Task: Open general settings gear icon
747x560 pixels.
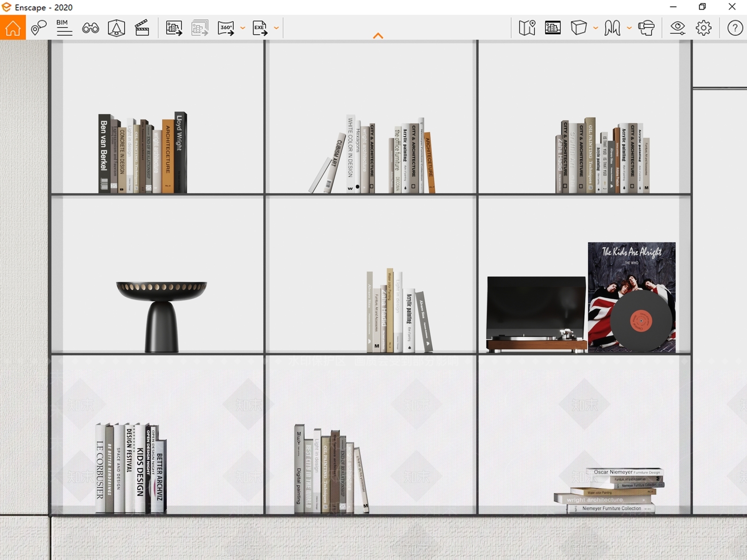Action: (x=704, y=28)
